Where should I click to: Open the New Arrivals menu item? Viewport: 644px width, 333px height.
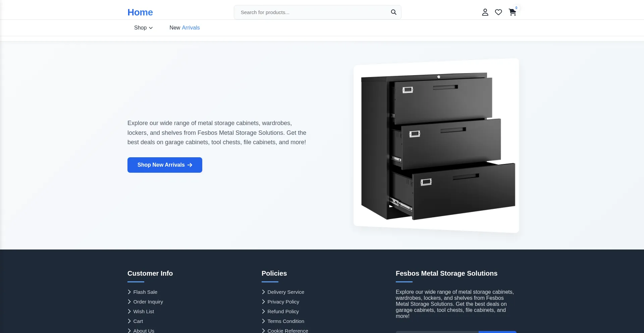pos(184,28)
